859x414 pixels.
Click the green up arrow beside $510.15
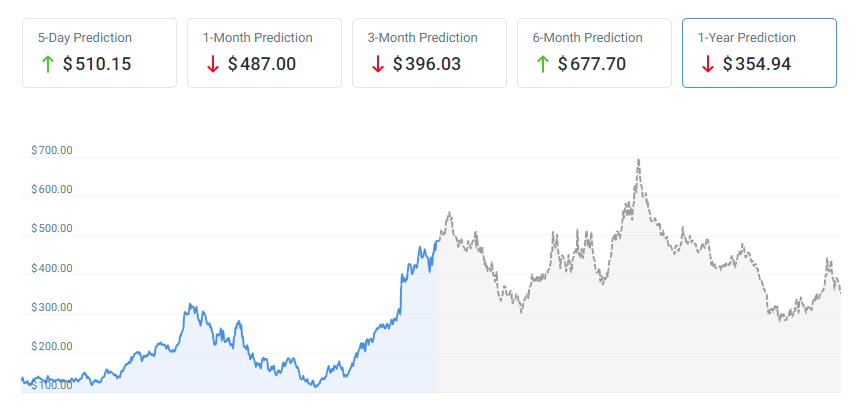pyautogui.click(x=46, y=64)
